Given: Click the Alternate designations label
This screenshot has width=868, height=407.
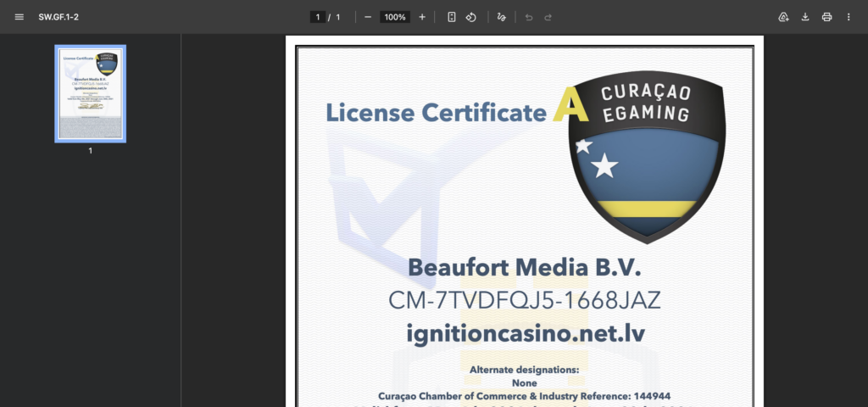Looking at the screenshot, I should 524,370.
